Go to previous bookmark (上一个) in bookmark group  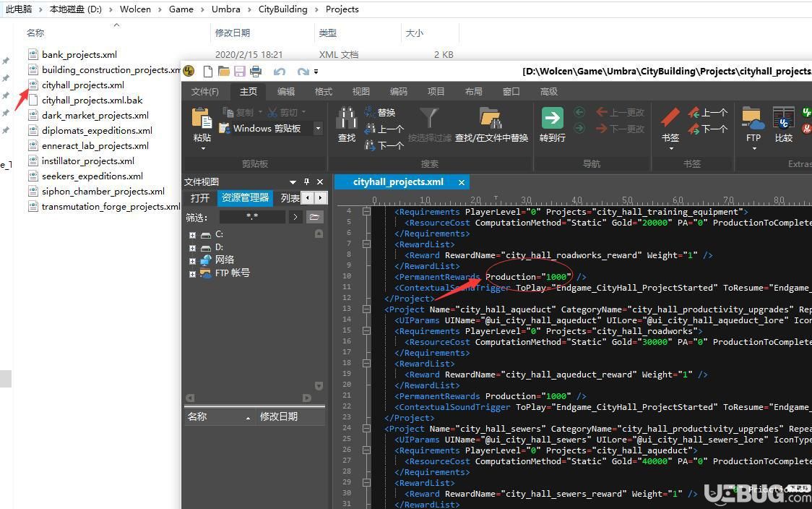pyautogui.click(x=708, y=113)
